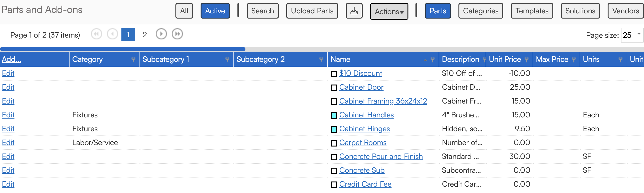The width and height of the screenshot is (644, 193).
Task: Select the Credit Card Fee checkbox
Action: click(x=334, y=185)
